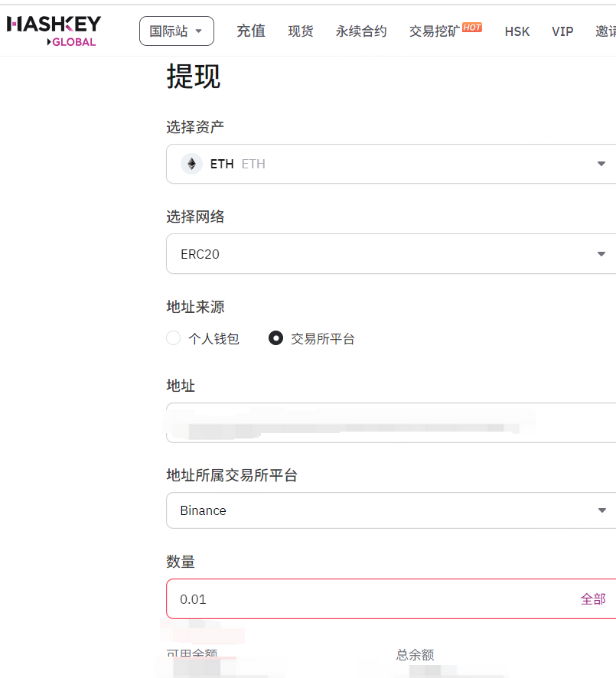The image size is (616, 678).
Task: Open the 国际站 site selector dropdown
Action: coord(177,31)
